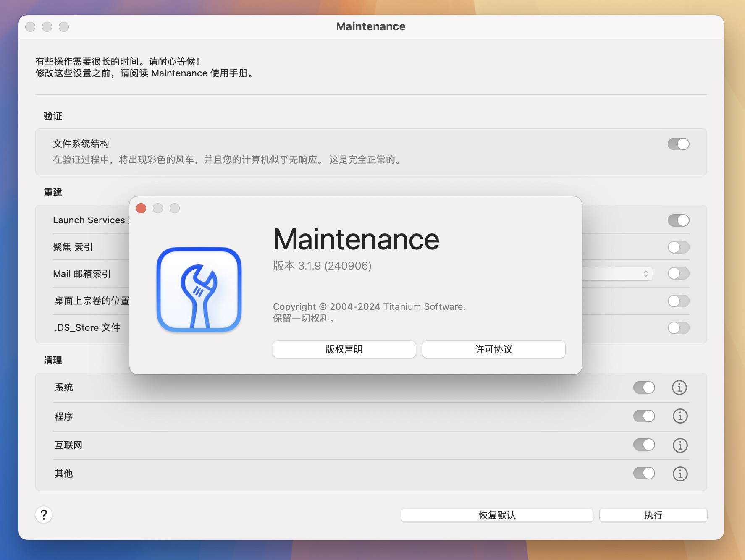Enable 桌面上宗卷的位置 switch
The image size is (745, 560).
pyautogui.click(x=679, y=301)
